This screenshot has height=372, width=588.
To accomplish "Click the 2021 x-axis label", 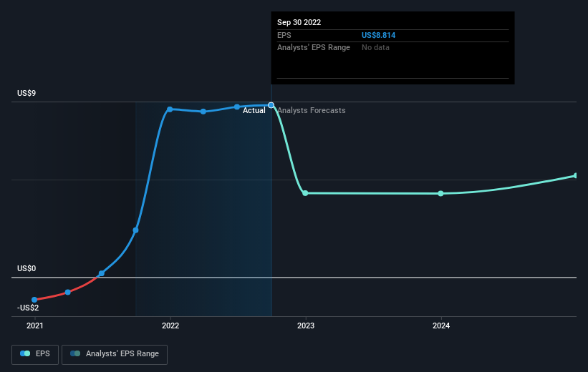I will [35, 325].
